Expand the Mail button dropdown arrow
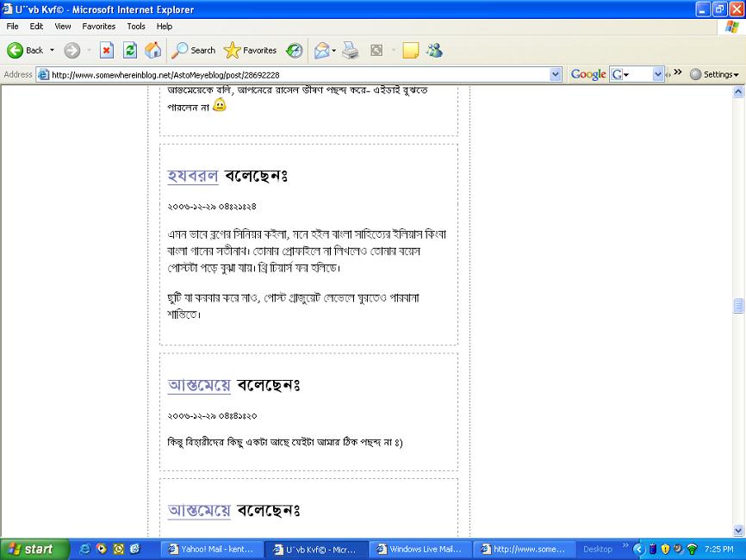Viewport: 746px width, 560px height. pyautogui.click(x=334, y=50)
